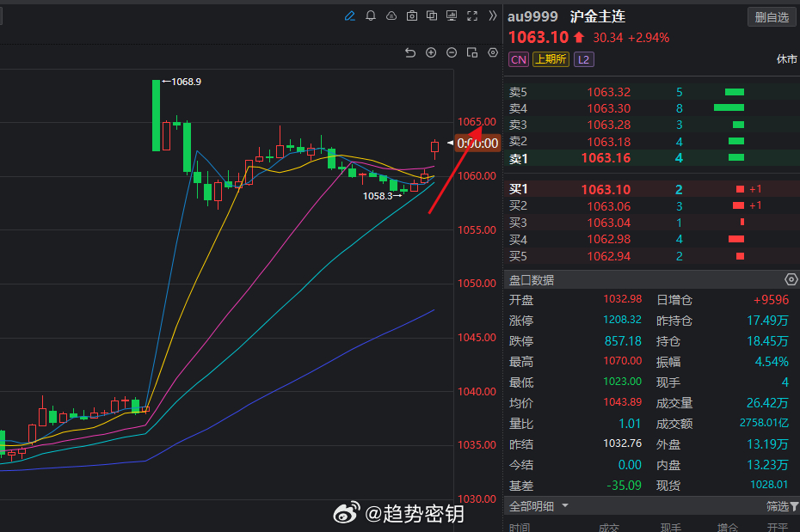Zoom in on the chart with plus icon
Screen dimensions: 800x532
pos(430,52)
